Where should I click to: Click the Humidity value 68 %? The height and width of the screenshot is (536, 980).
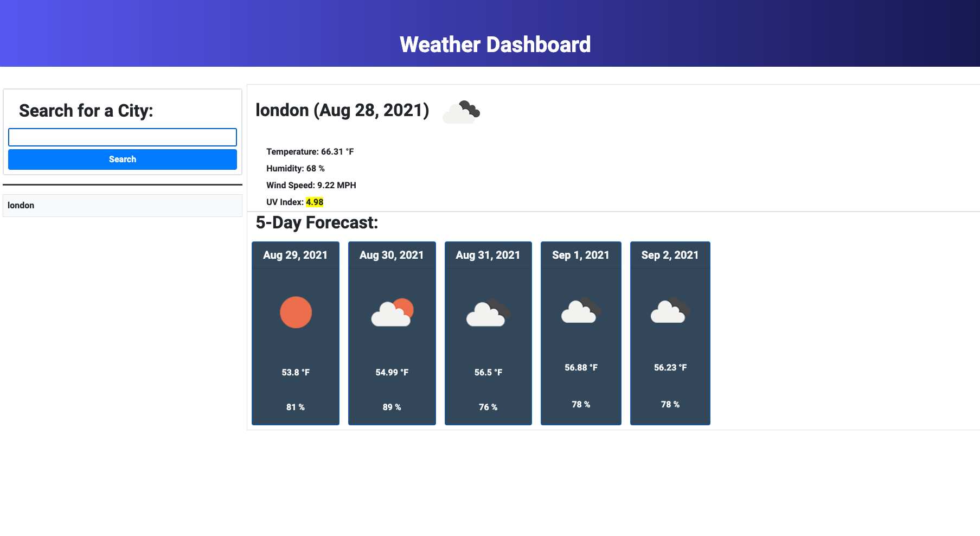295,168
